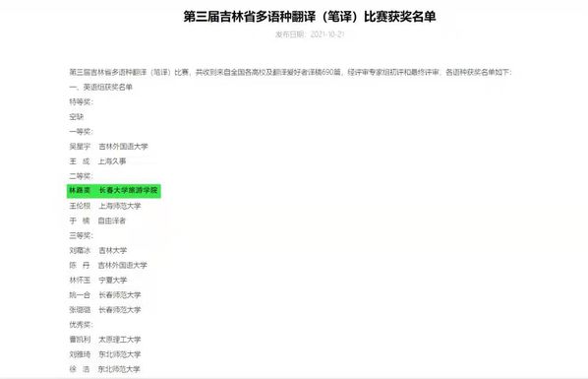
Task: Click the intro paragraph mentioning 690 submissions
Action: [290, 72]
